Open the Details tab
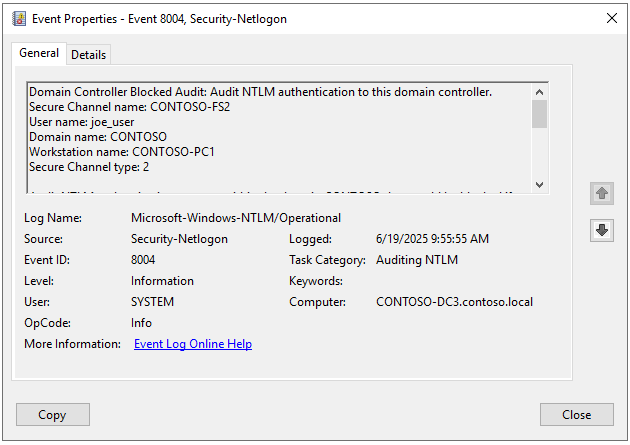Viewport: 630px width, 445px height. tap(89, 54)
